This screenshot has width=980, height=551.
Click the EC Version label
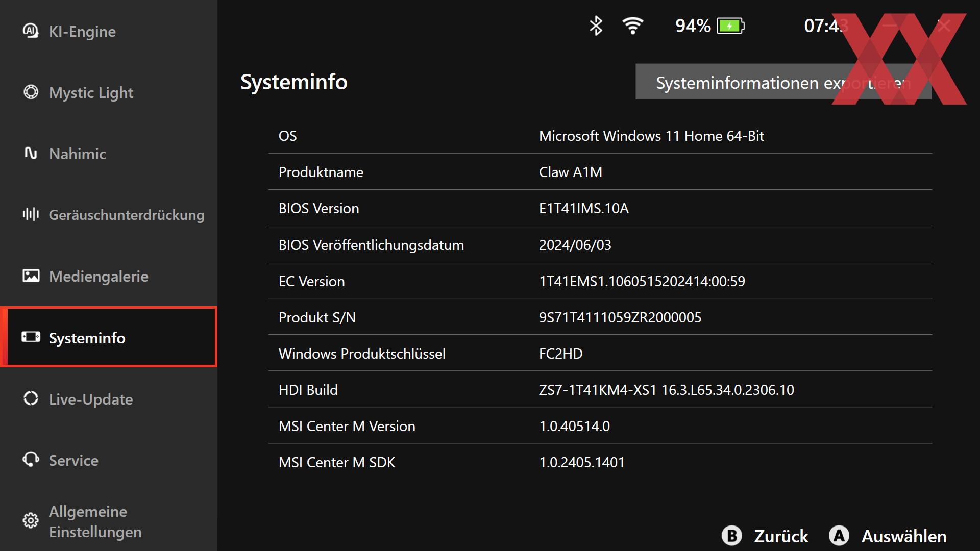(311, 281)
